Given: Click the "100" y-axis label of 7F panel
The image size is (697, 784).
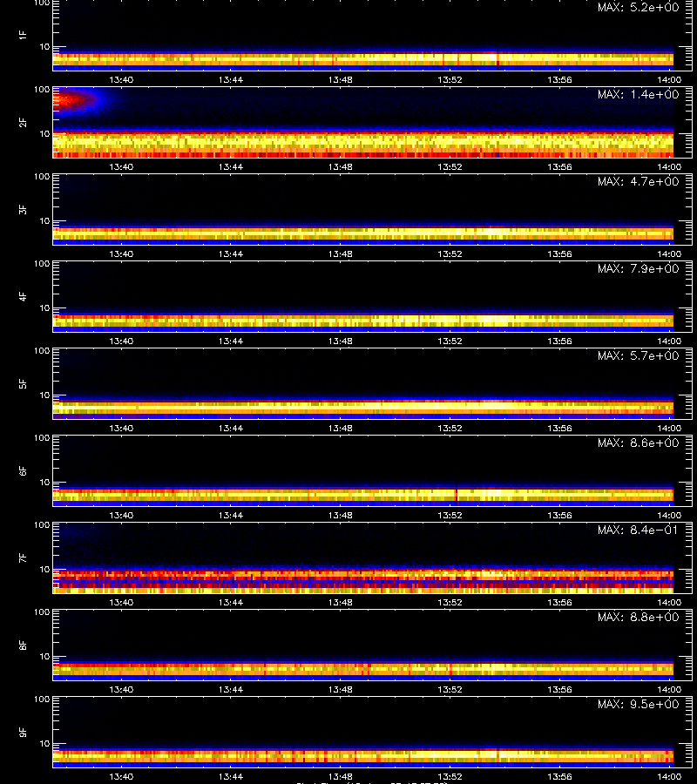Looking at the screenshot, I should coord(42,525).
